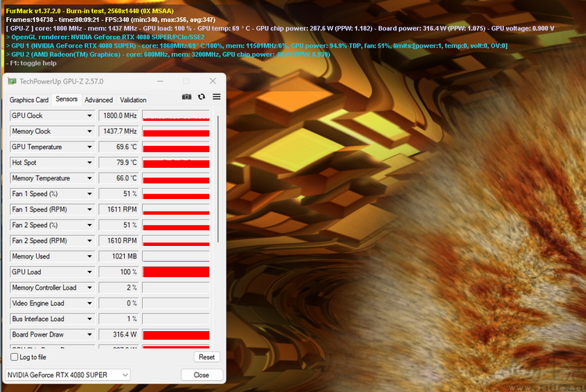Expand the GPU Clock sensor dropdown
The width and height of the screenshot is (586, 392).
[x=89, y=116]
